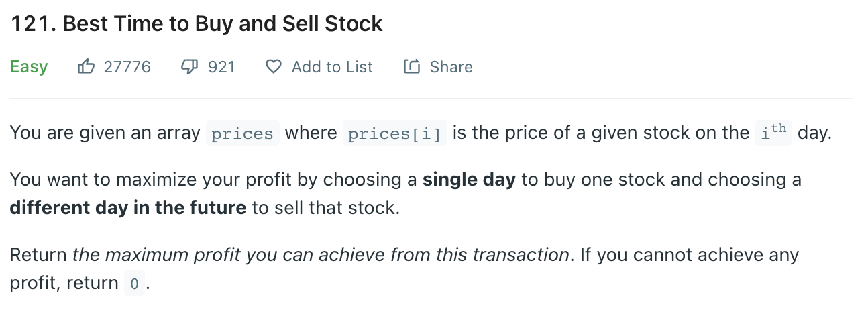Open the Add to List text link
Image resolution: width=868 pixels, height=326 pixels.
coord(332,67)
